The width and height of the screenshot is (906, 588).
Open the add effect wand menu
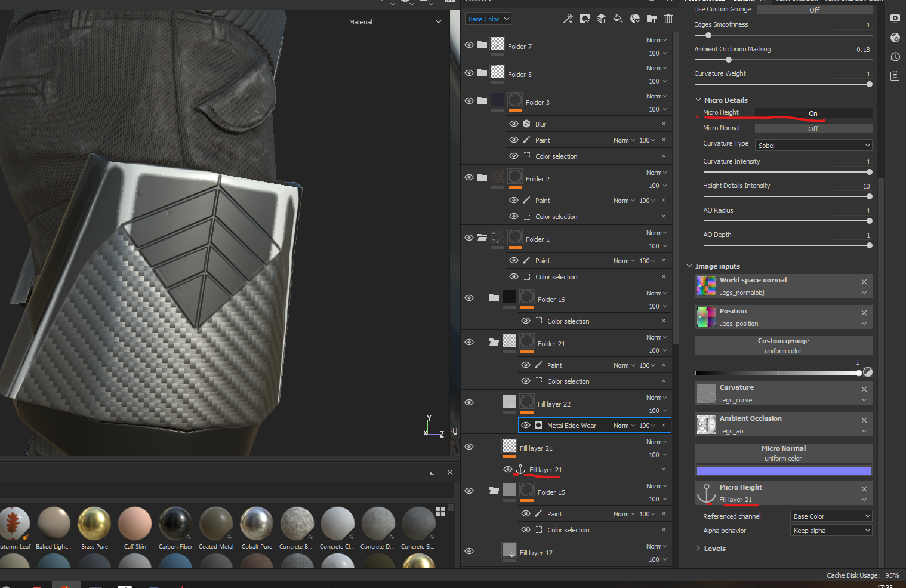pos(568,19)
